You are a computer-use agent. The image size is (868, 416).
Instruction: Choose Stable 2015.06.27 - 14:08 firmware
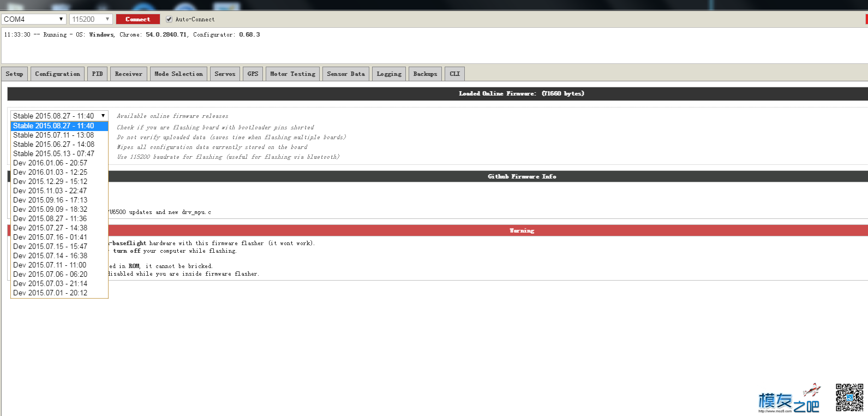[59, 144]
